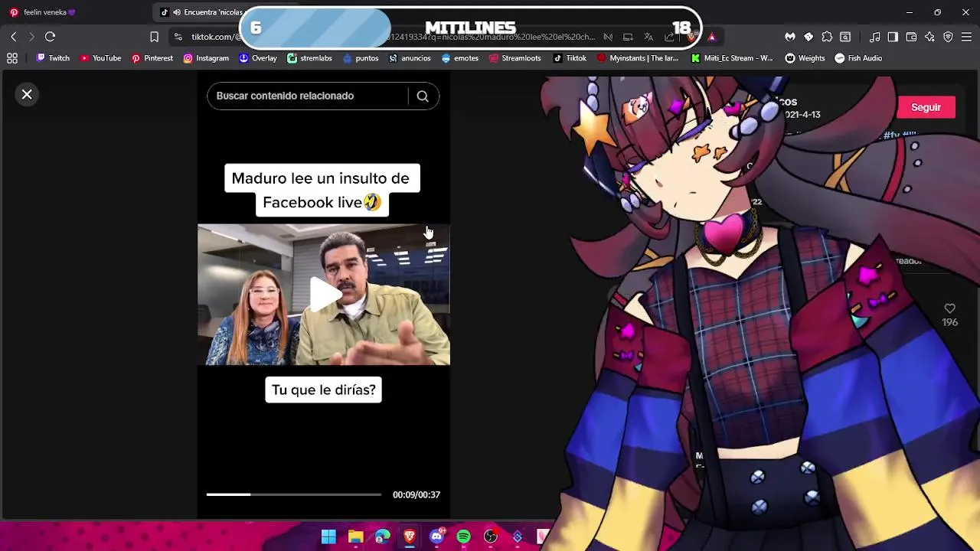Open the Pinterest bookmark
This screenshot has width=980, height=551.
[152, 58]
